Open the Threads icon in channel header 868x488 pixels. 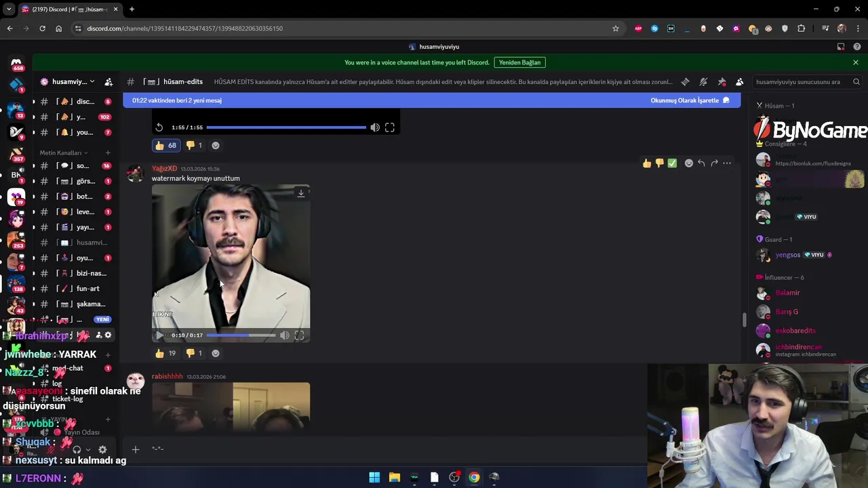pyautogui.click(x=685, y=82)
